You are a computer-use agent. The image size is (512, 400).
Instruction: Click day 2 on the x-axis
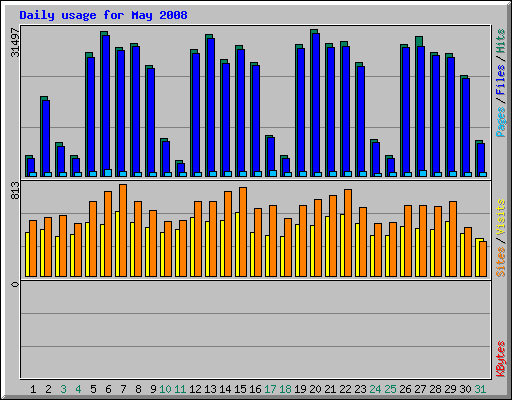click(48, 389)
